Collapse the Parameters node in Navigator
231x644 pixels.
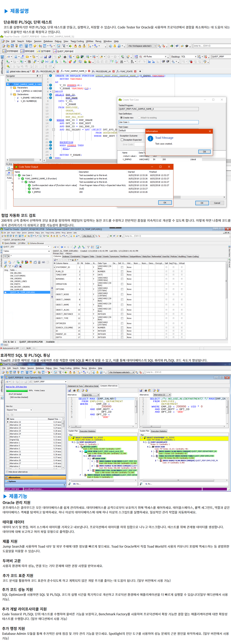11,88
